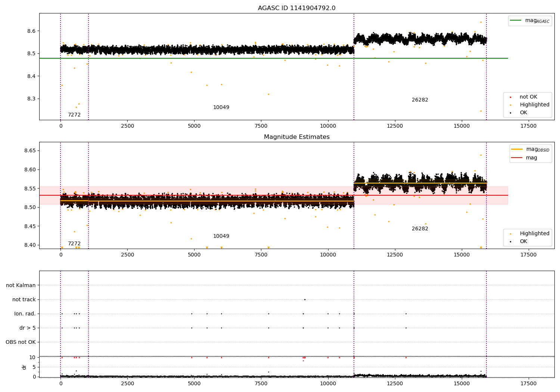The height and width of the screenshot is (392, 560).
Task: Click the AGASC ID 1141904792.0 title
Action: (x=296, y=8)
